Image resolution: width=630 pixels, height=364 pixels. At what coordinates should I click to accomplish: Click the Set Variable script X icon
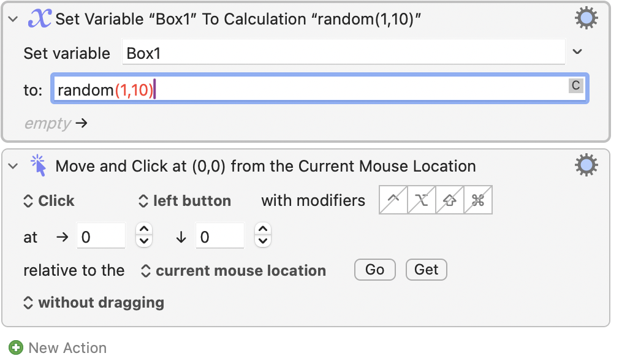[x=40, y=19]
